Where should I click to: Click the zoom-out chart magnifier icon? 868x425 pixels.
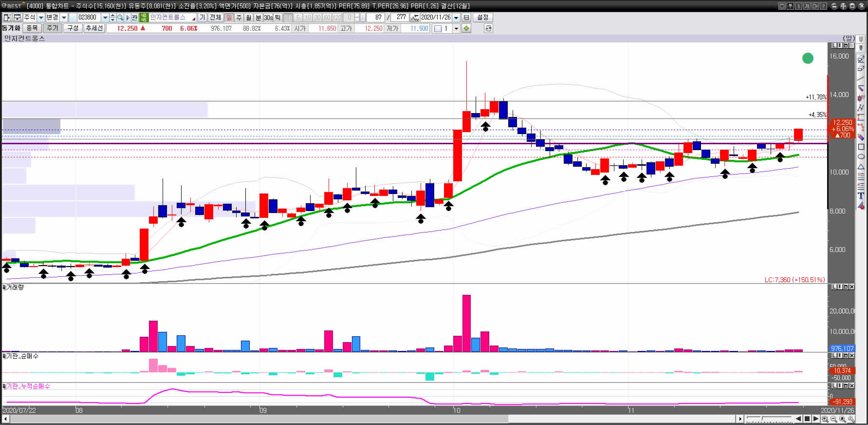point(834,419)
